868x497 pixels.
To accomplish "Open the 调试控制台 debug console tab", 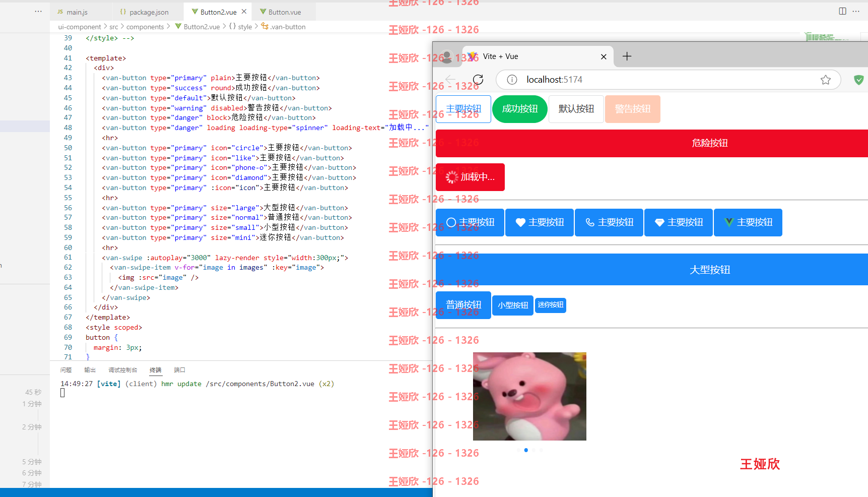I will (122, 370).
